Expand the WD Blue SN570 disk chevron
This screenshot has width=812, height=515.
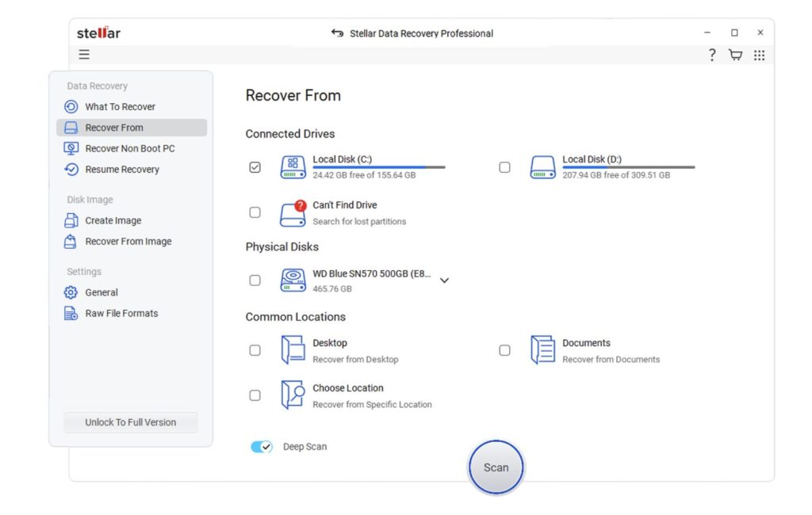(x=444, y=280)
